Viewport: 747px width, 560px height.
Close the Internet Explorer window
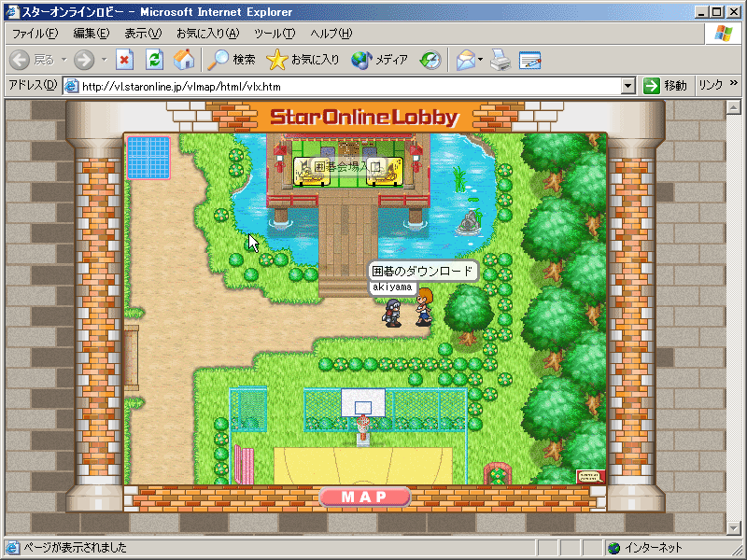pyautogui.click(x=734, y=12)
